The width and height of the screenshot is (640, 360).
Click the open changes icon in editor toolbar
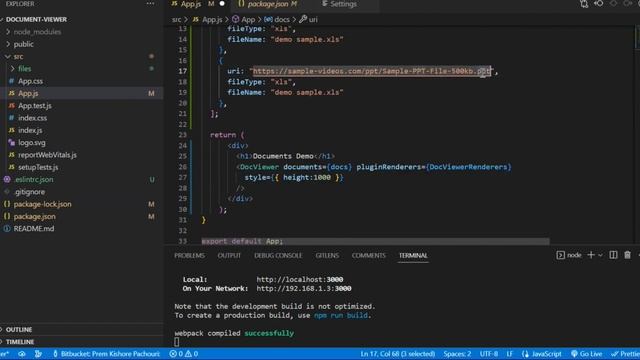pos(584,4)
